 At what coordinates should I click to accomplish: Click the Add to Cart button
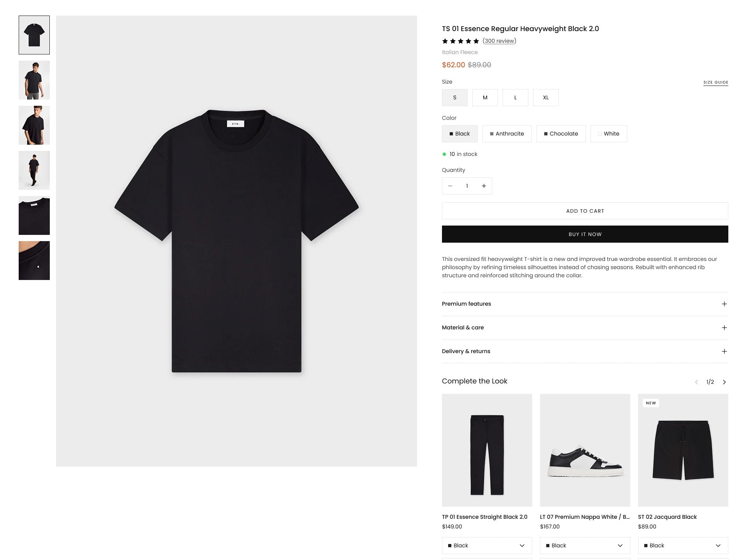click(x=585, y=211)
